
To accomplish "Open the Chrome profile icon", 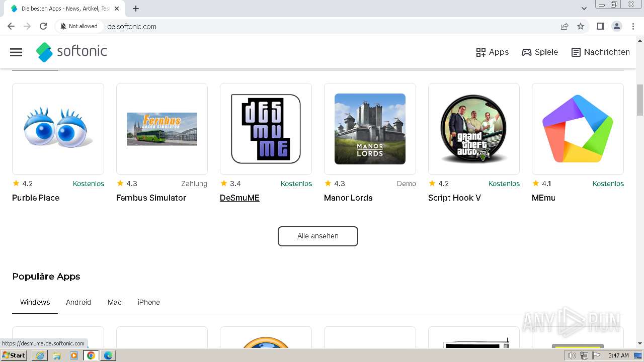I will pos(617,26).
